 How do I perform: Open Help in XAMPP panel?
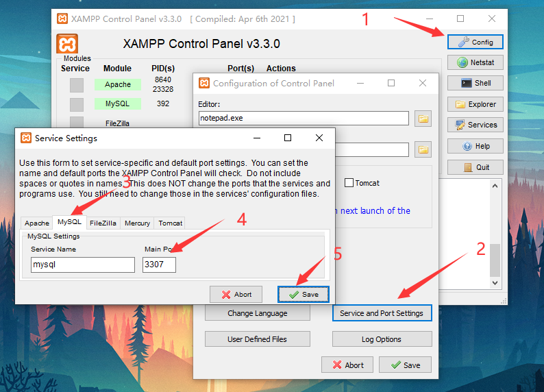(475, 146)
